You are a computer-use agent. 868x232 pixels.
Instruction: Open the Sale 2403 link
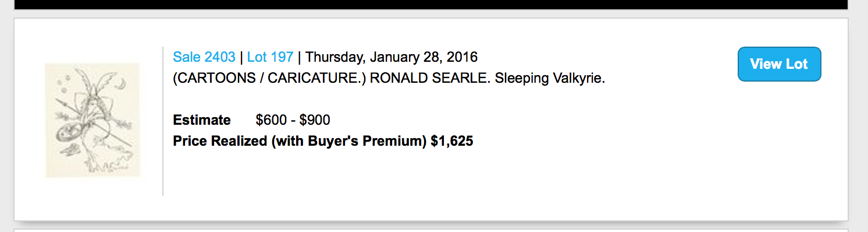pos(204,57)
